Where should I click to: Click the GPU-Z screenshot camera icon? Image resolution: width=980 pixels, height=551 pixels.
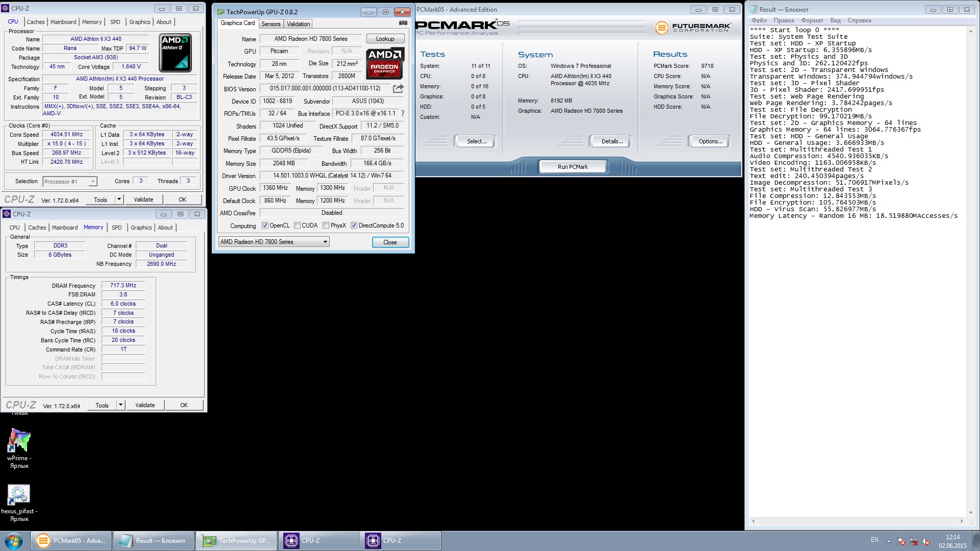point(403,23)
